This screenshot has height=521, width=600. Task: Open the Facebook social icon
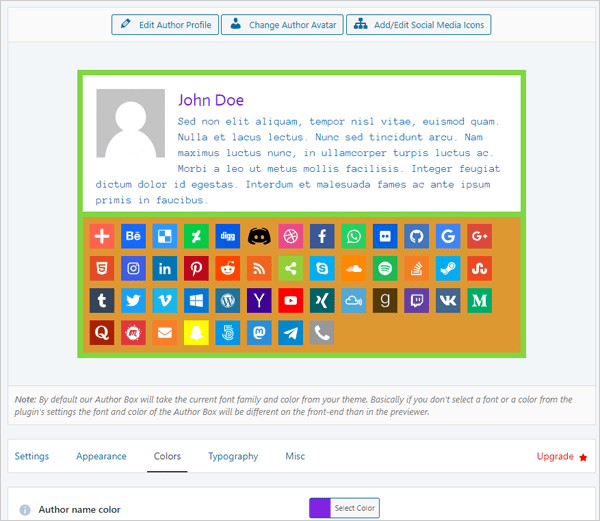(x=322, y=236)
